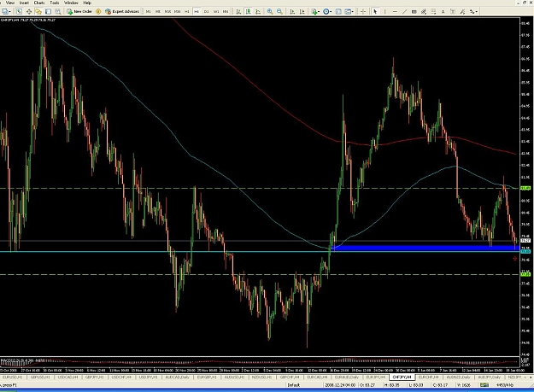Open the Profiles toolbar icon
Viewport: 534px width, 392px height.
click(x=20, y=12)
